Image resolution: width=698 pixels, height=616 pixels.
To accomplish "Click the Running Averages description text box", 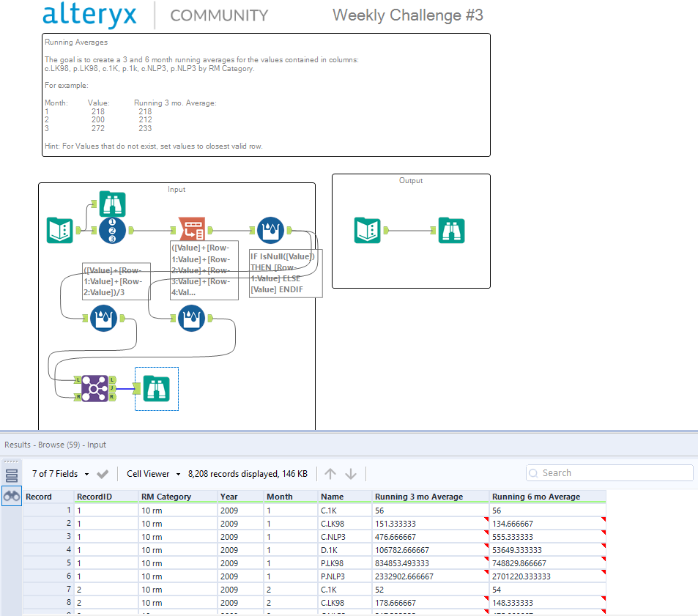I will (x=266, y=94).
